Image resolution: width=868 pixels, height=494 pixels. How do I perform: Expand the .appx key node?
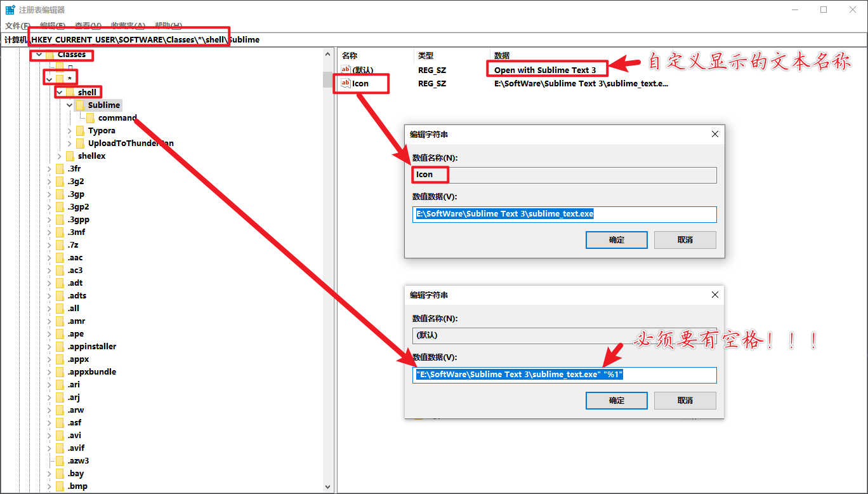click(x=49, y=359)
